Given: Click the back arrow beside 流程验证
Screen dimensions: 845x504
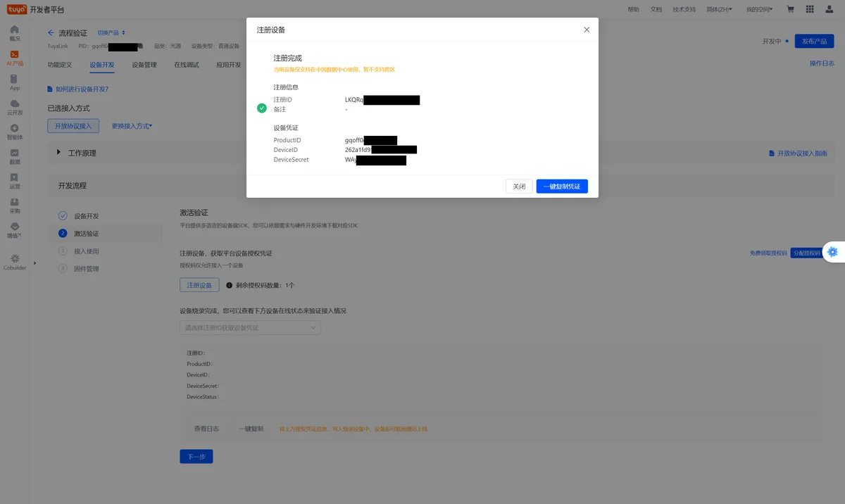Looking at the screenshot, I should 51,33.
